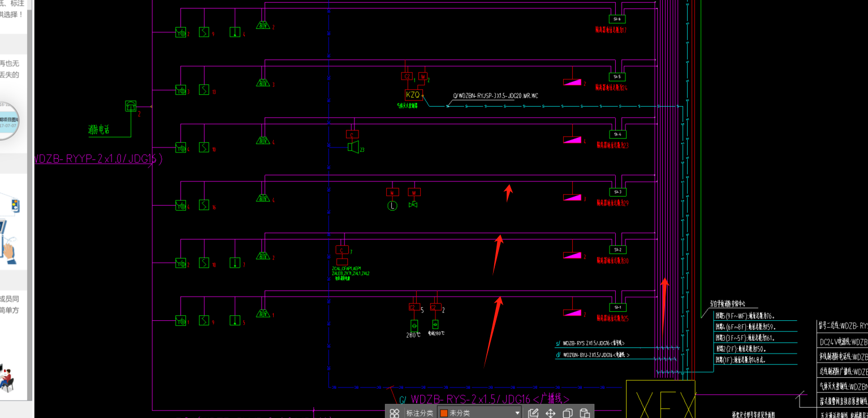Click the orange color swatch for 未分类

pyautogui.click(x=444, y=413)
